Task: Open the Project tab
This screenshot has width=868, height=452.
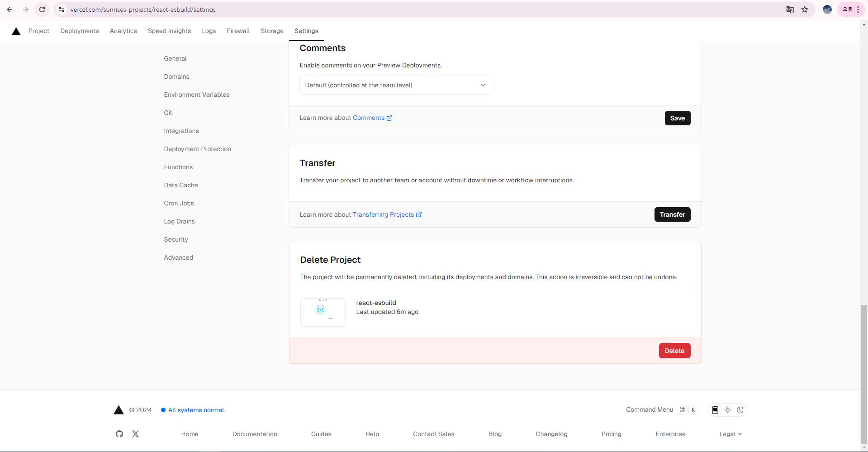Action: point(39,31)
